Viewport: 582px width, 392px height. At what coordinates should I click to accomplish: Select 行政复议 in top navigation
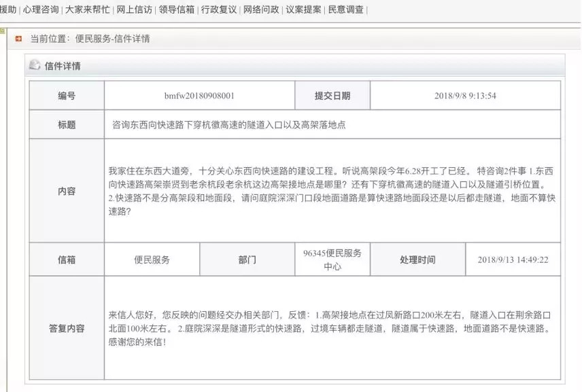click(219, 10)
